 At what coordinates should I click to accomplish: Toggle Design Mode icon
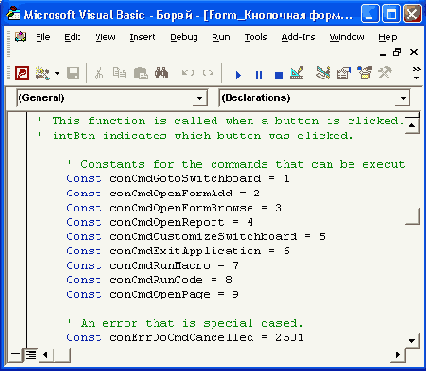coord(297,73)
